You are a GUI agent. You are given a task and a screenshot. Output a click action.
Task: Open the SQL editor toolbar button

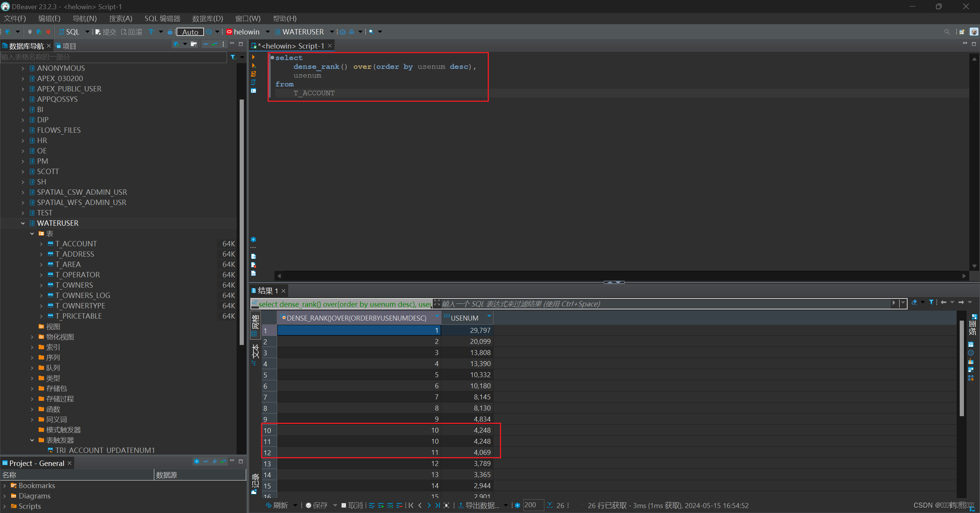coord(69,32)
